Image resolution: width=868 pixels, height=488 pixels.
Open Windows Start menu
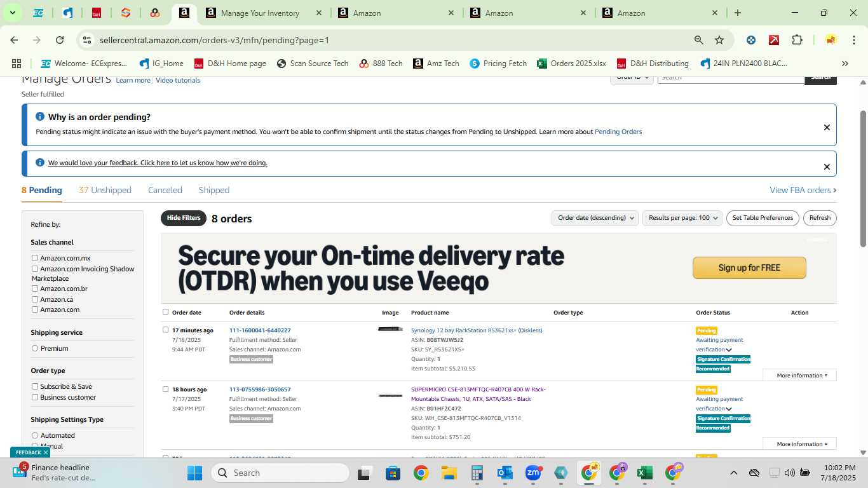[194, 473]
